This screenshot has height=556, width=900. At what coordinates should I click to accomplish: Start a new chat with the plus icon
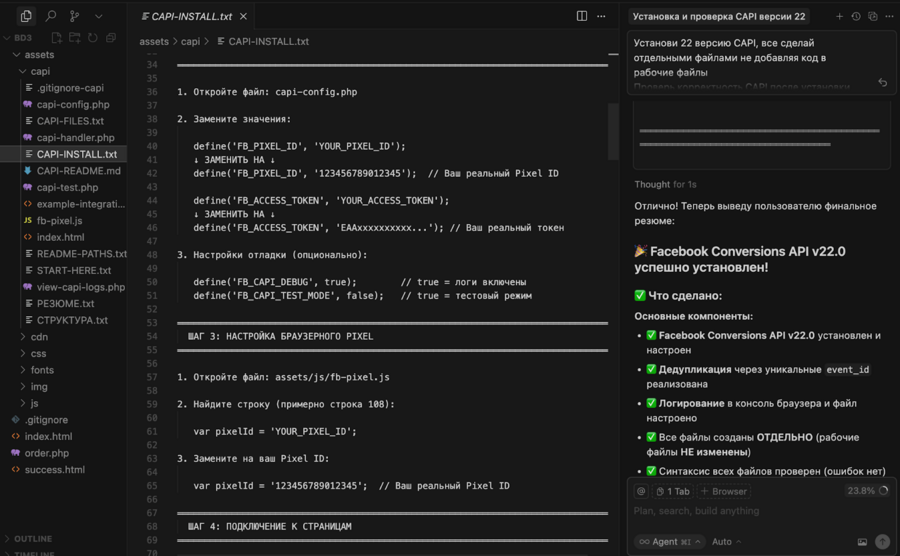coord(839,16)
